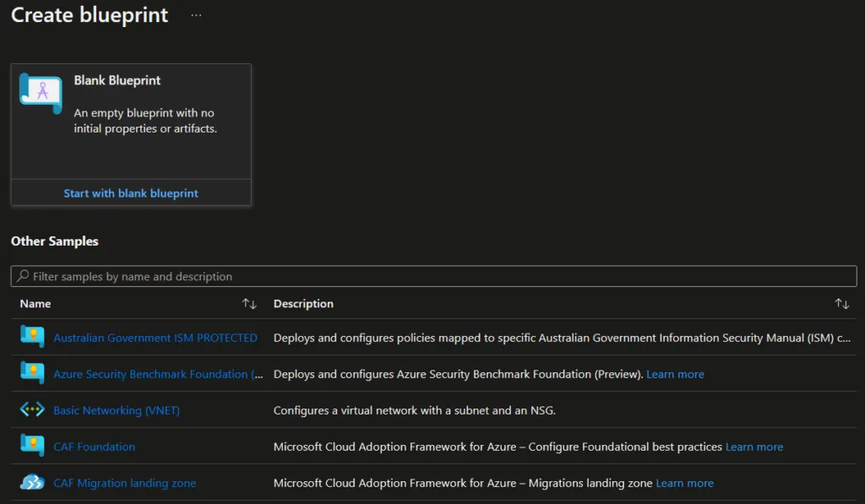Open Azure Security Benchmark Foundation sample
Screen dimensions: 865x504
tap(158, 375)
